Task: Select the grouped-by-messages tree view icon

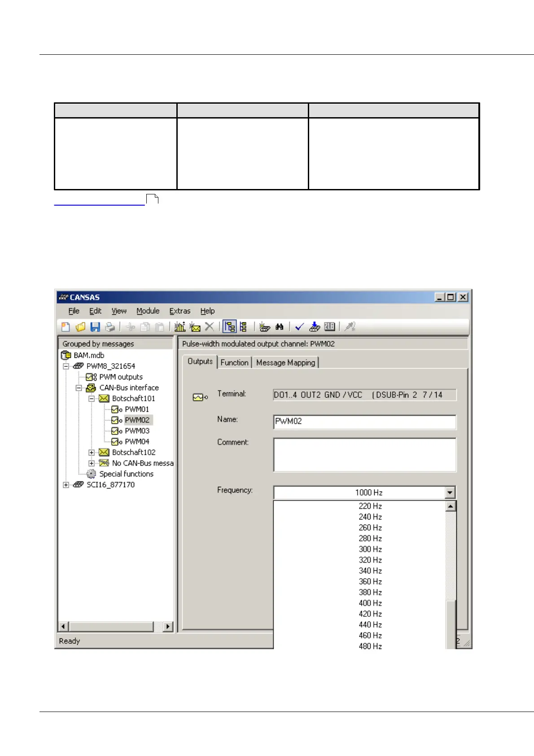Action: [230, 327]
